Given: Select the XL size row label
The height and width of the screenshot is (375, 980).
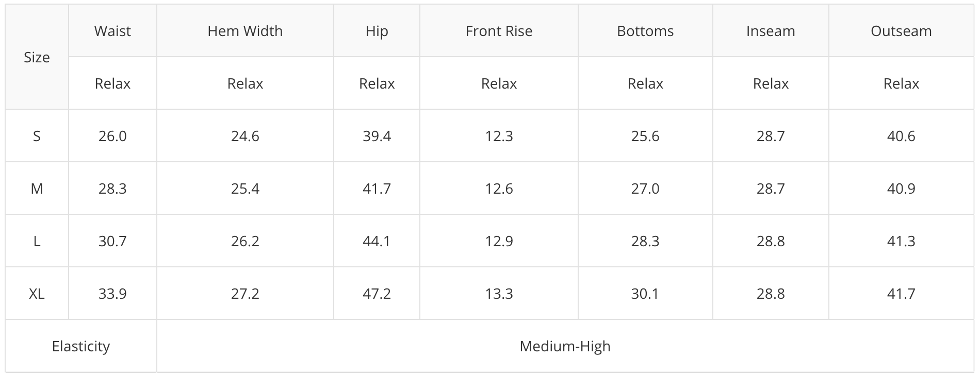Looking at the screenshot, I should click(x=37, y=294).
